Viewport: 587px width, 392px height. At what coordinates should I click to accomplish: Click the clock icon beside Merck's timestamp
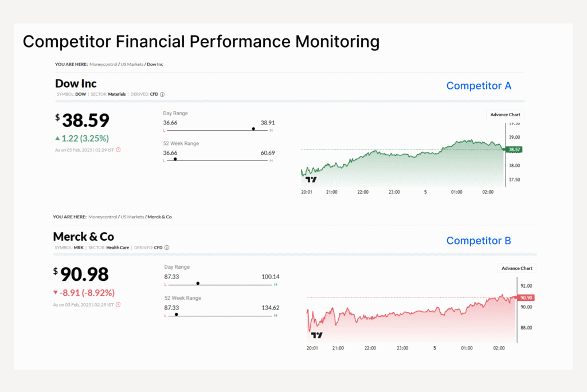coord(118,304)
